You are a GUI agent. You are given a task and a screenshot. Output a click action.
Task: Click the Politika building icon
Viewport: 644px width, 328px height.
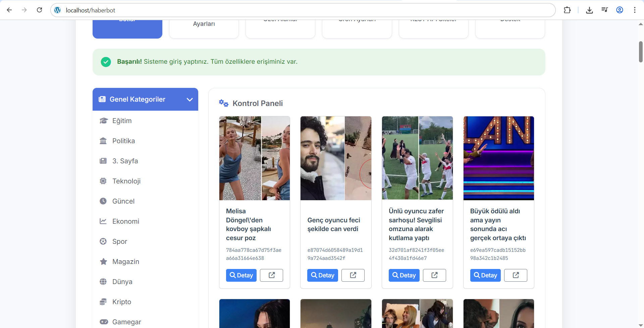(103, 141)
